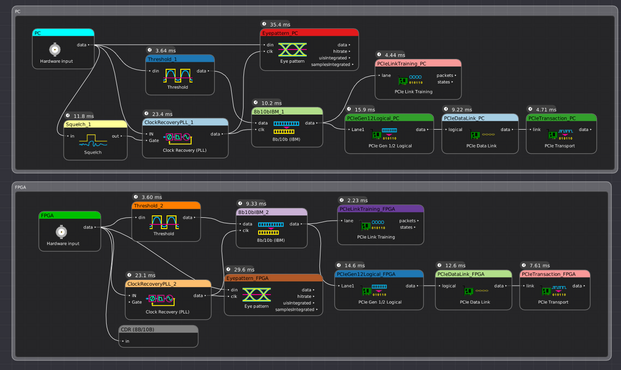Click the PCIeLinkTraining_FPGA card icon
Viewport: 621px width, 370px height.
373,226
